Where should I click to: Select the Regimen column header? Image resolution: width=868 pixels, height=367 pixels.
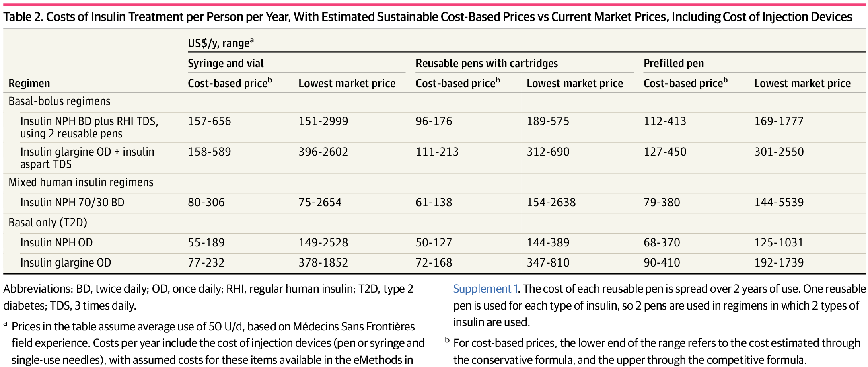pyautogui.click(x=29, y=84)
